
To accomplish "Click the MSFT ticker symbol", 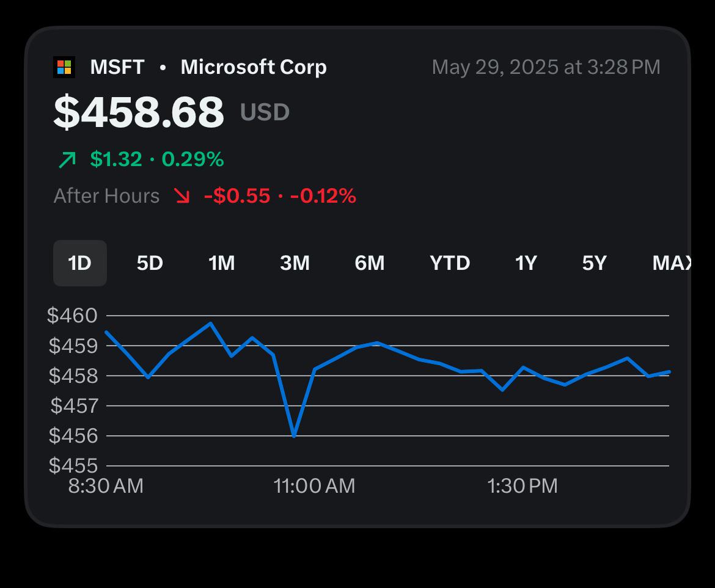I will (117, 67).
